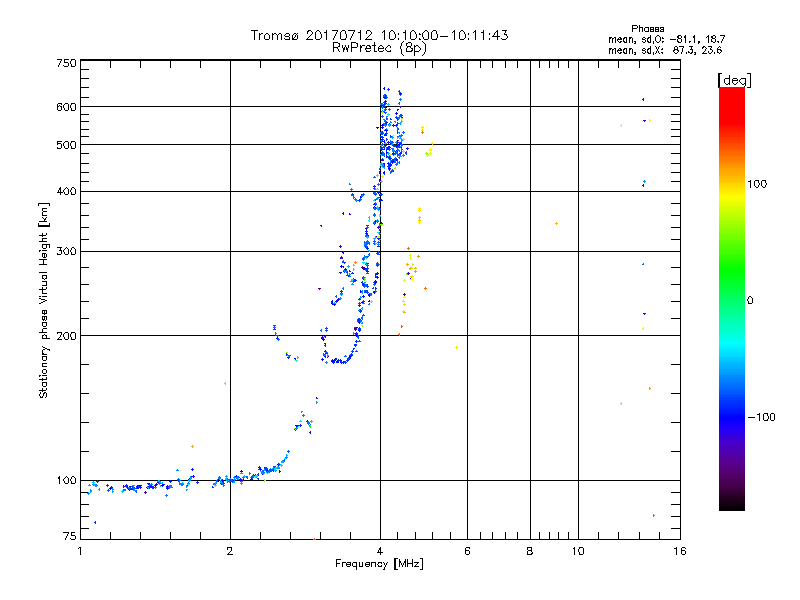Click the x-axis label "8"

click(x=530, y=551)
